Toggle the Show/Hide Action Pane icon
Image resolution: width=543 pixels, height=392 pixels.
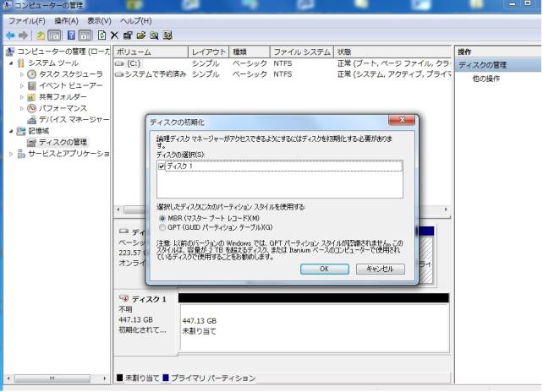tap(85, 35)
